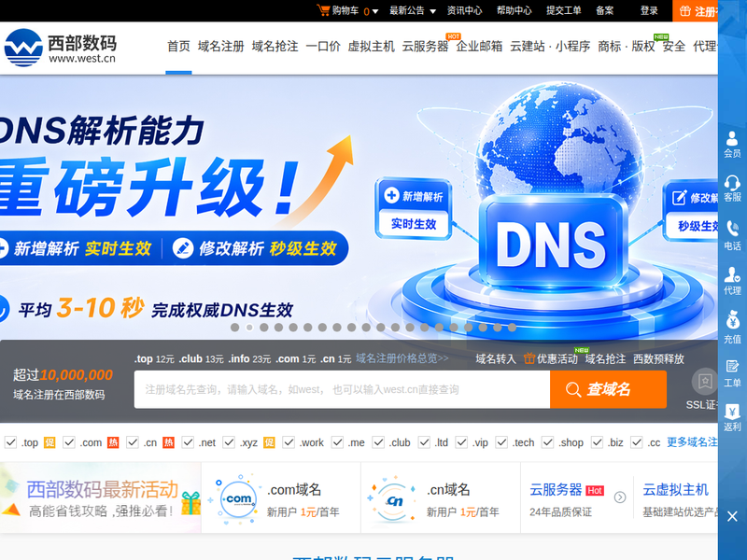The width and height of the screenshot is (747, 560).
Task: Click the 热 hot badge next to .com
Action: point(113,442)
